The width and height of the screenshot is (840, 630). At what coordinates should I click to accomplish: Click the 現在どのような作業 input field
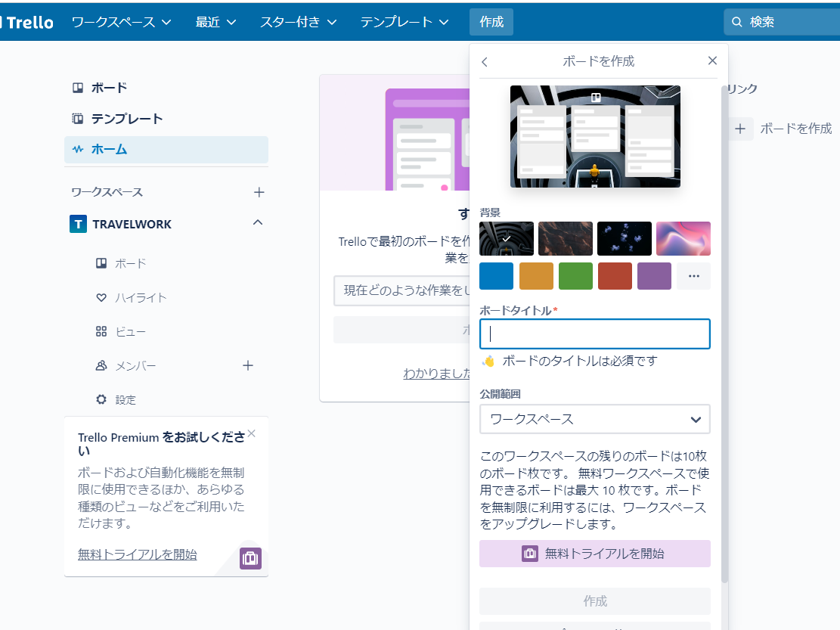pyautogui.click(x=401, y=290)
